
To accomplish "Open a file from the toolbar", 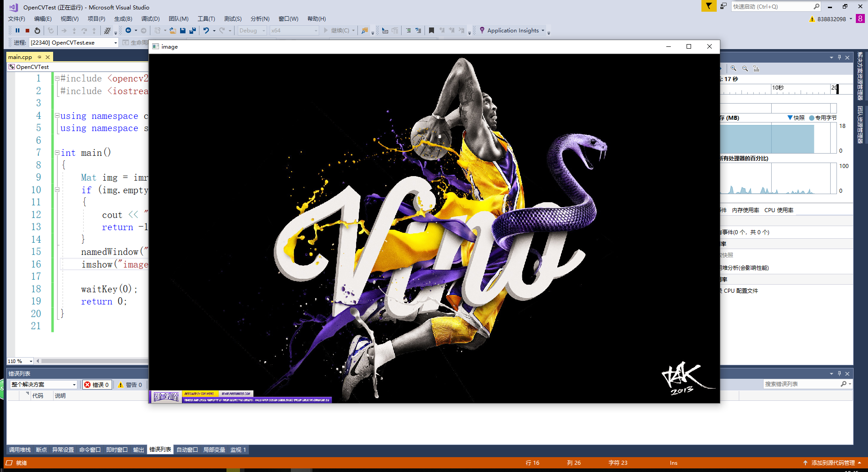I will (x=173, y=31).
